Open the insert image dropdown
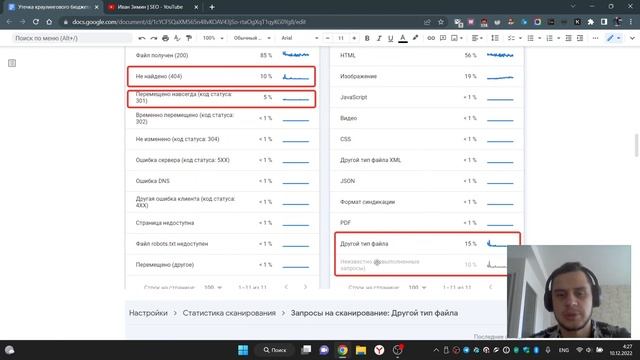 [457, 38]
